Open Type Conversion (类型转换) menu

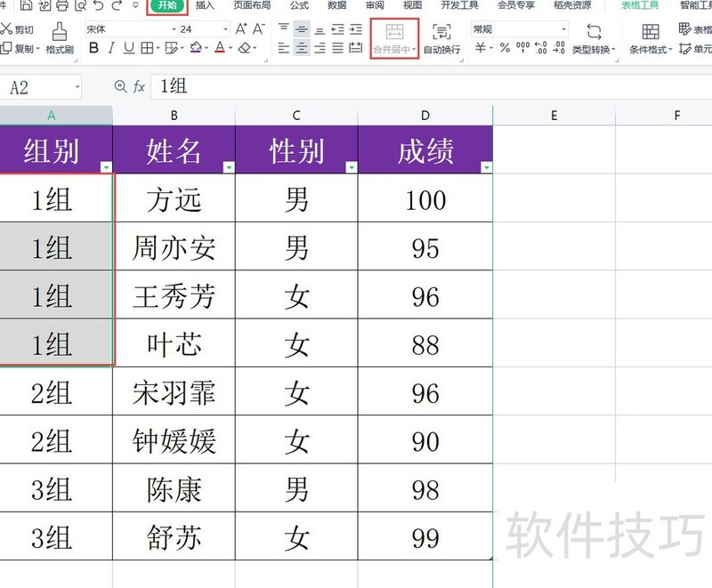594,39
